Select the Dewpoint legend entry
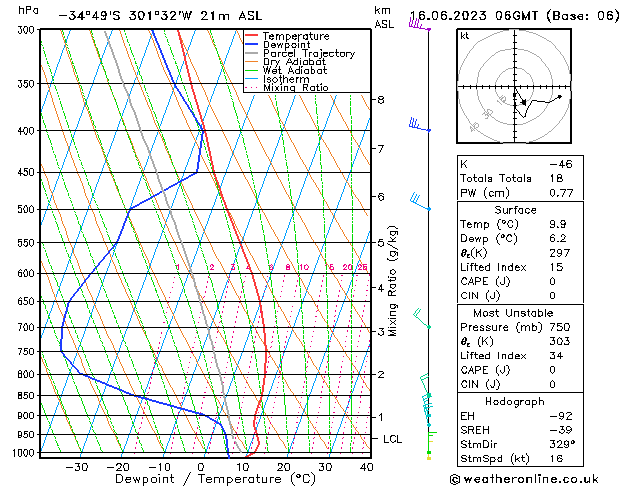The image size is (629, 486). (286, 45)
